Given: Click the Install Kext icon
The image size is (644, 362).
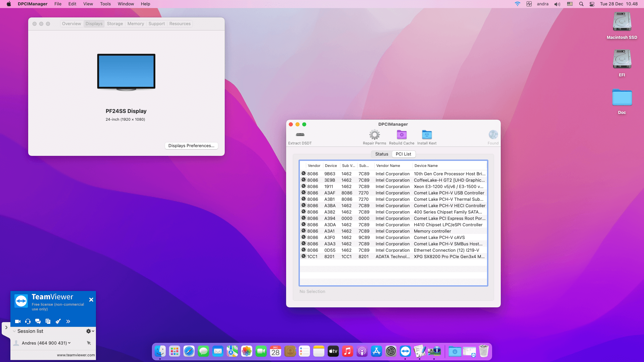Looking at the screenshot, I should click(427, 135).
